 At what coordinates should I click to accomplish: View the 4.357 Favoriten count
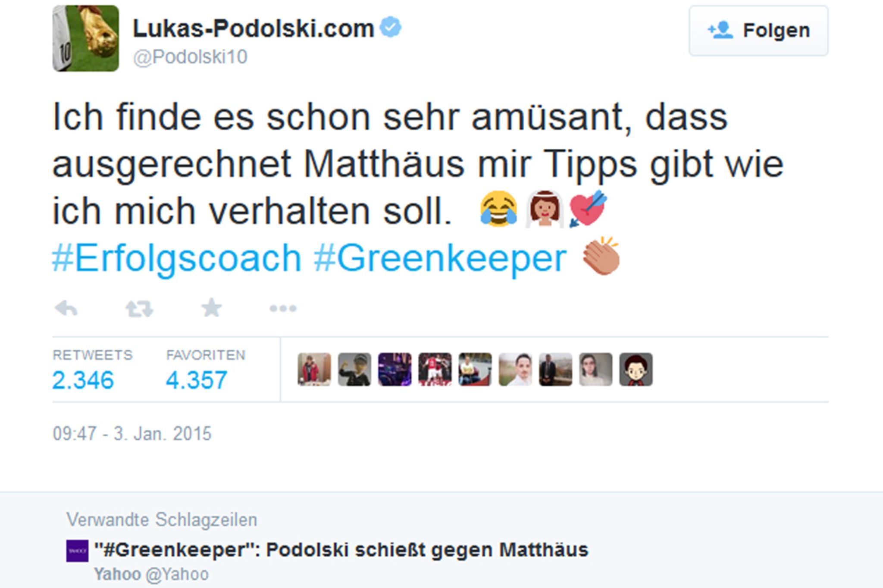coord(197,380)
